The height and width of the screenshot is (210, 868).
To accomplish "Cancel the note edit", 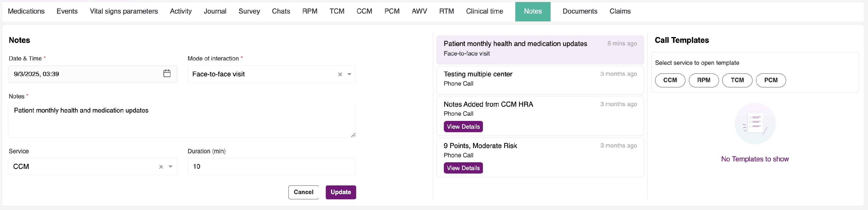I will click(303, 192).
